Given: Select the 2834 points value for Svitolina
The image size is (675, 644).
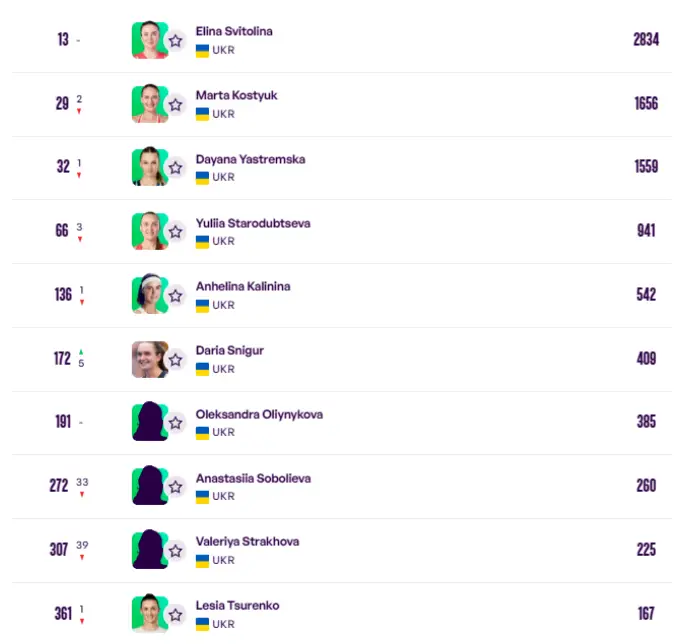Looking at the screenshot, I should [x=646, y=40].
